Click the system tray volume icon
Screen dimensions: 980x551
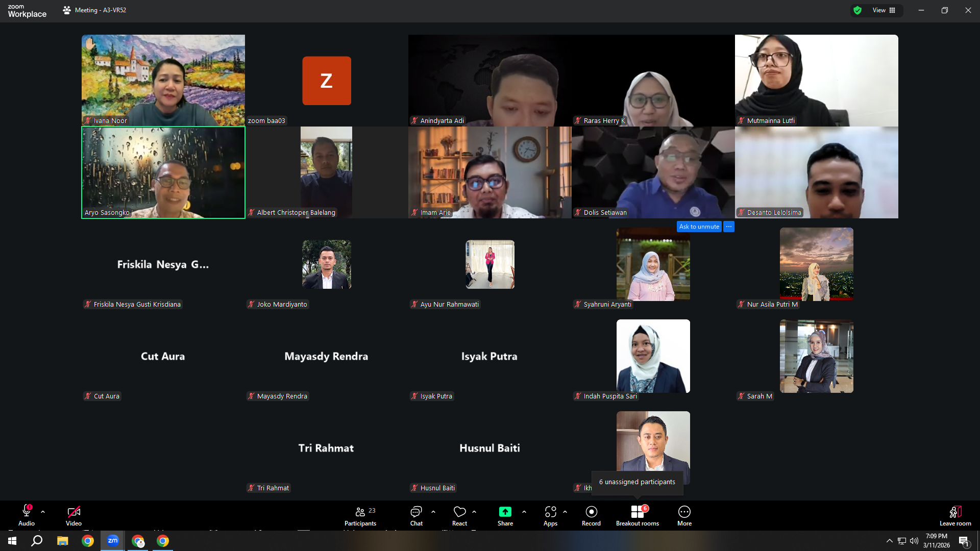[x=914, y=541]
